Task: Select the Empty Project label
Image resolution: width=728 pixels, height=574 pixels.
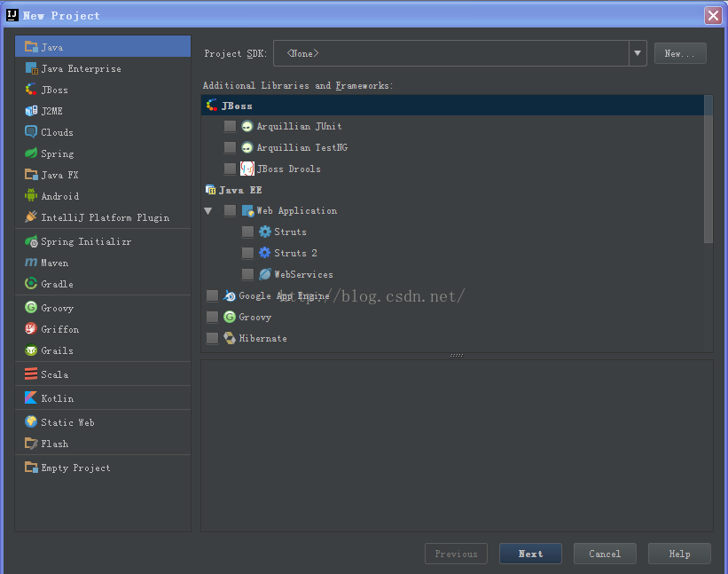Action: [x=75, y=468]
